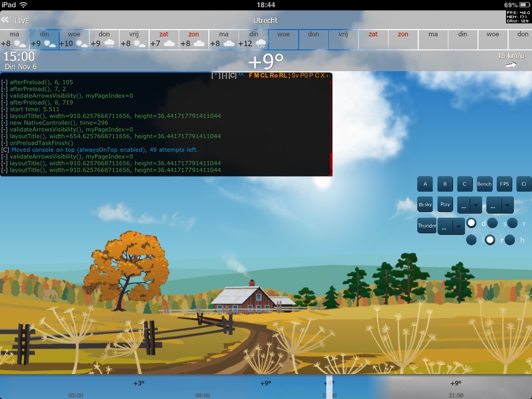Click the X icon in console toolbar
This screenshot has width=532, height=399.
point(322,75)
